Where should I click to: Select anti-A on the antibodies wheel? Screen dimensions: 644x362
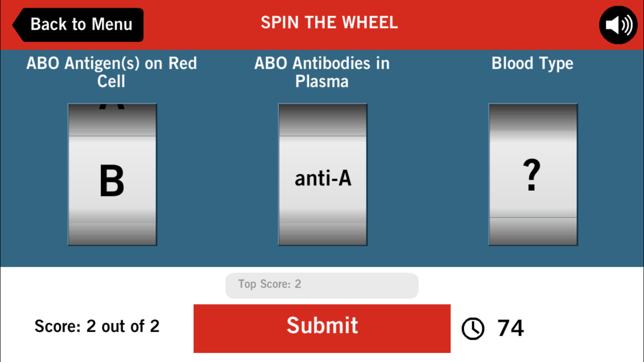click(323, 179)
